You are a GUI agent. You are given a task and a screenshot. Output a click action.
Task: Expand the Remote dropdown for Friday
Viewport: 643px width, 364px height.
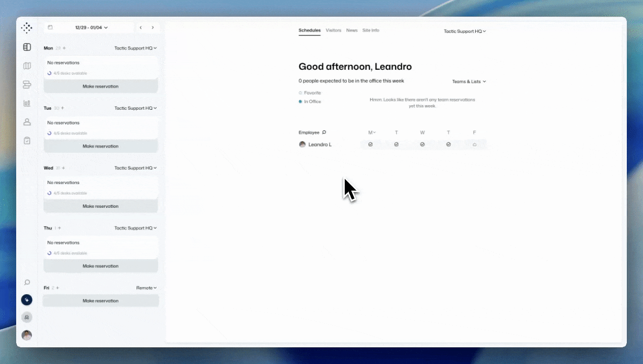pyautogui.click(x=146, y=288)
